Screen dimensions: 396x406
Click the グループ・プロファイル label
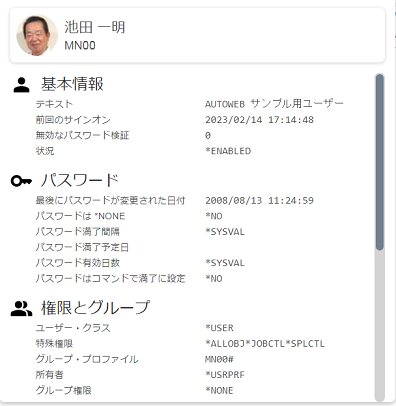[x=87, y=359]
